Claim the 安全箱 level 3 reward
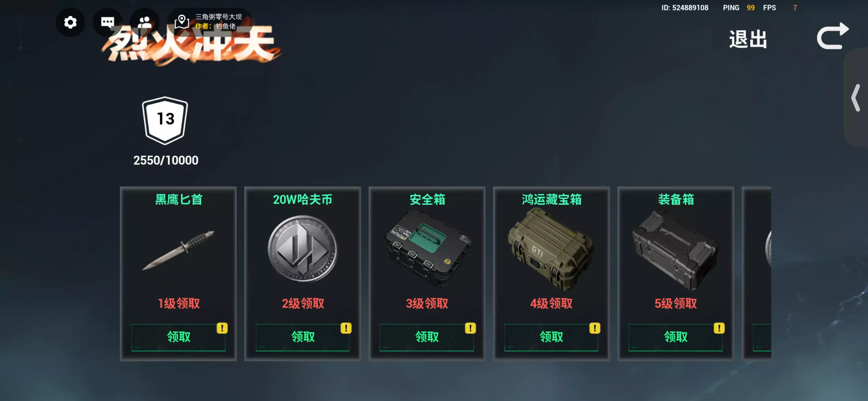The height and width of the screenshot is (401, 868). pos(427,337)
